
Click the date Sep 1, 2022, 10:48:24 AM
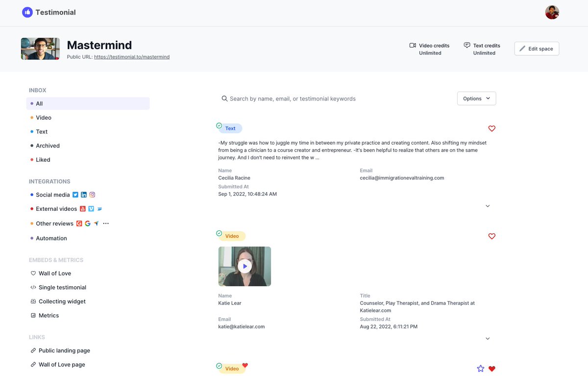click(247, 194)
